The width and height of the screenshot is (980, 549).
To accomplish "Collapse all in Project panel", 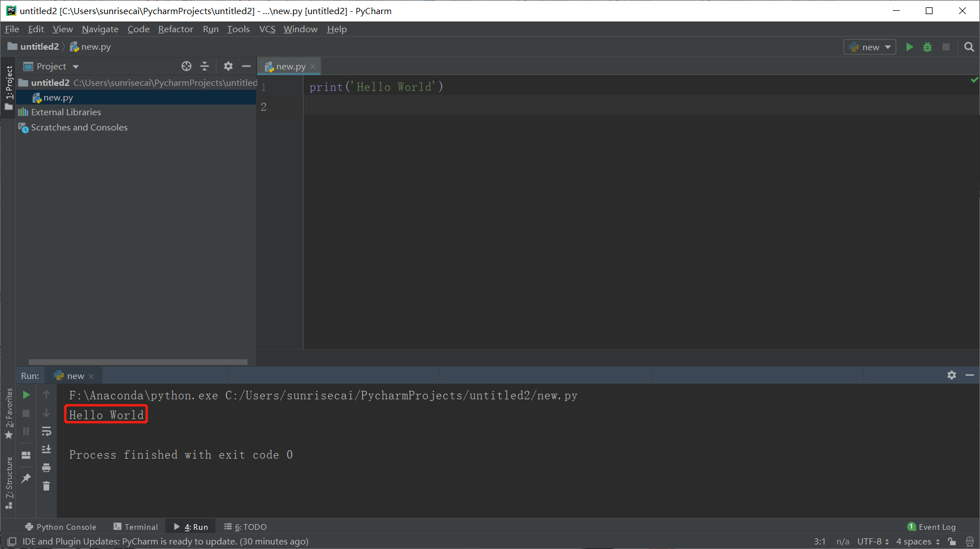I will tap(205, 66).
